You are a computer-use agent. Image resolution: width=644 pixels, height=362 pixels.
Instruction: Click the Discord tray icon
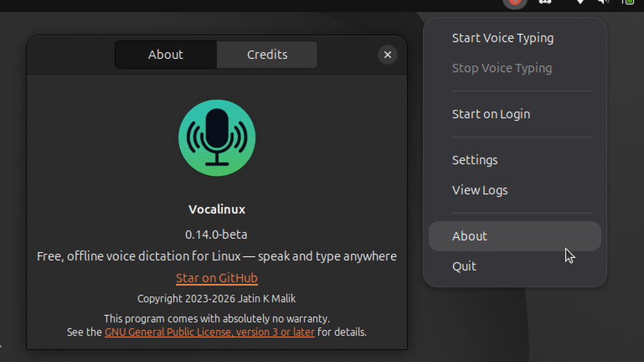(545, 2)
